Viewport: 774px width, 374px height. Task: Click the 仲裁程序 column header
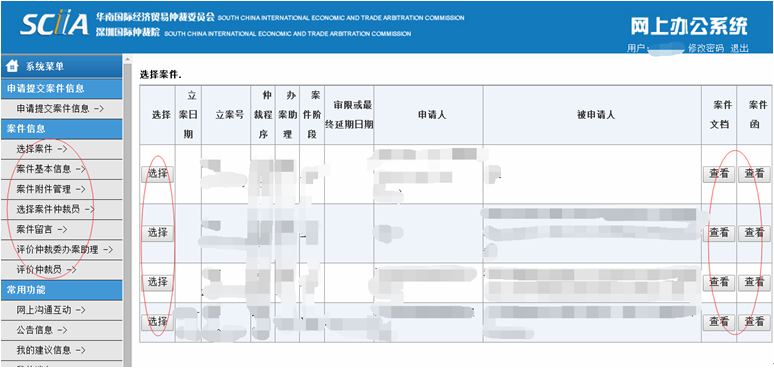point(263,115)
